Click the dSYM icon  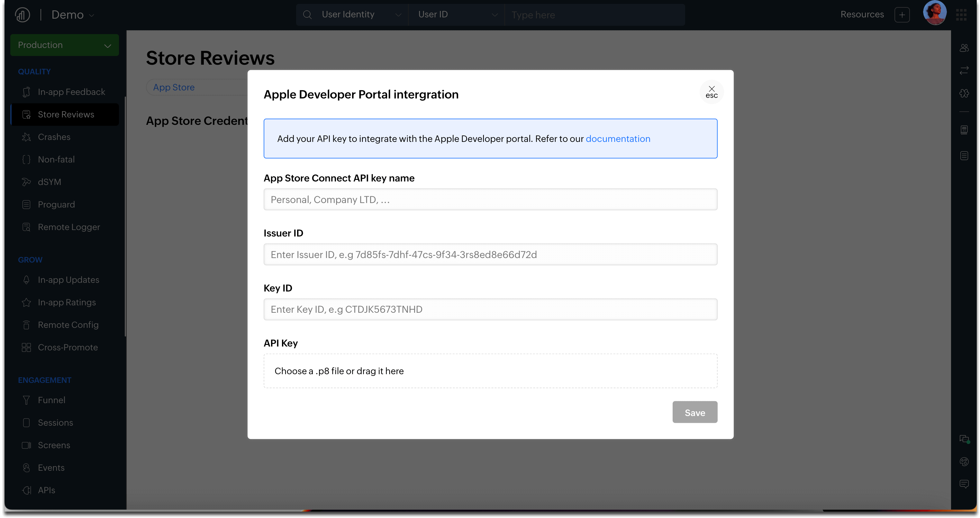(26, 182)
